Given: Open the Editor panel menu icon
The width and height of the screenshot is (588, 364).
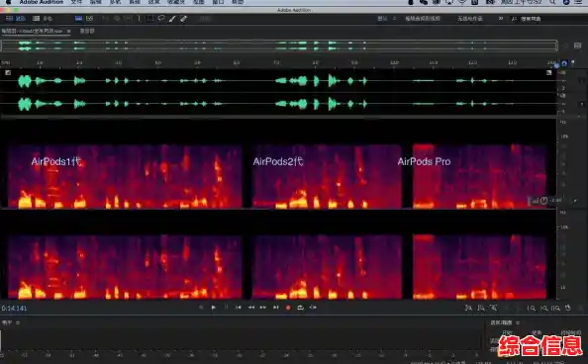Looking at the screenshot, I should [x=68, y=31].
